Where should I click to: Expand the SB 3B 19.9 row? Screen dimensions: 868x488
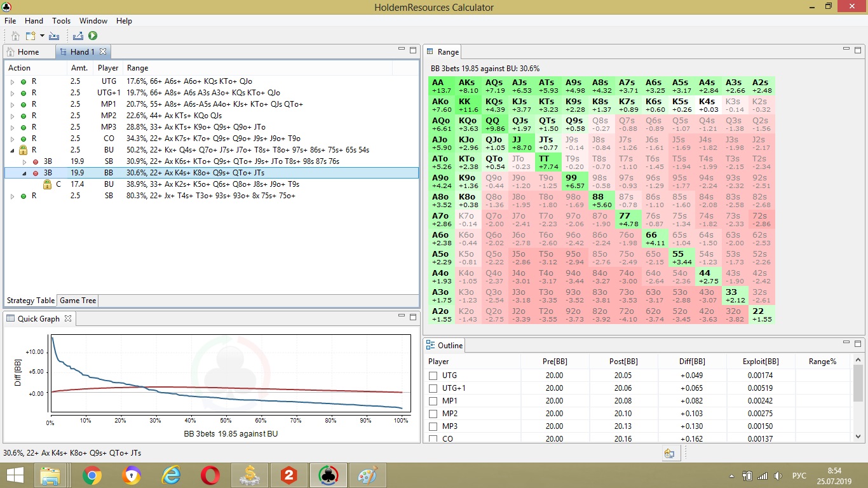coord(24,161)
